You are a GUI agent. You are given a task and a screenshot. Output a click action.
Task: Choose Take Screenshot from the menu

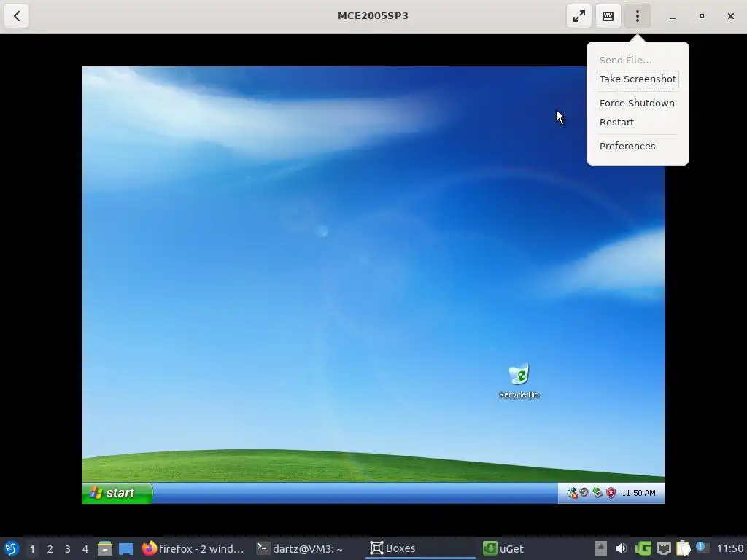coord(638,79)
